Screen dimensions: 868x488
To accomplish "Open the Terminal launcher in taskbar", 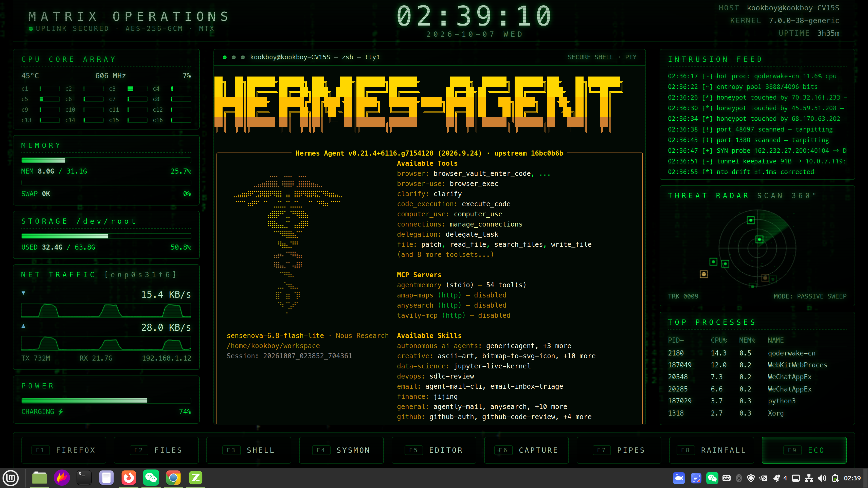I will pos(84,478).
